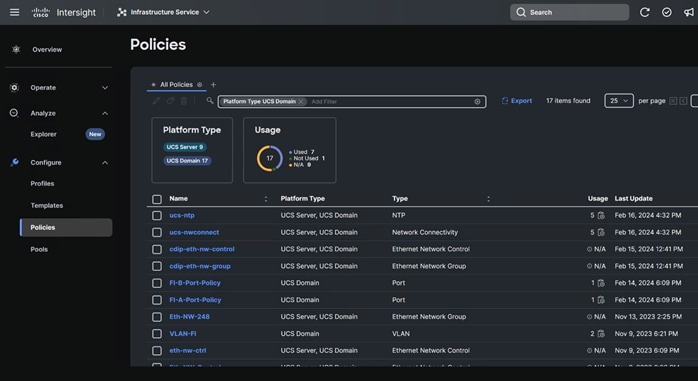This screenshot has height=381, width=698.
Task: Click the delete trash toolbar icon
Action: tap(184, 101)
